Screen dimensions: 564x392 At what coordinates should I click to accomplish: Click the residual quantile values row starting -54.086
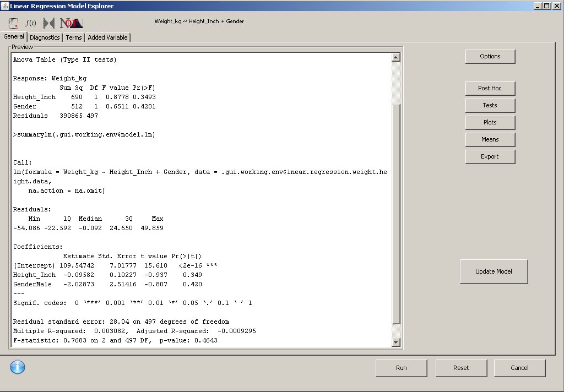coord(88,228)
